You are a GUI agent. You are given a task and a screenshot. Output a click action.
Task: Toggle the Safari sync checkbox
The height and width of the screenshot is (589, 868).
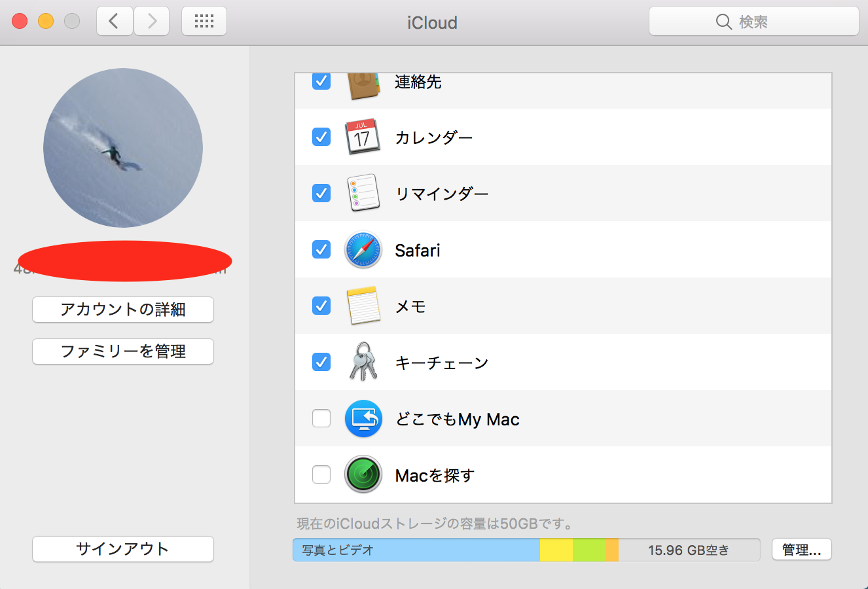click(x=321, y=249)
